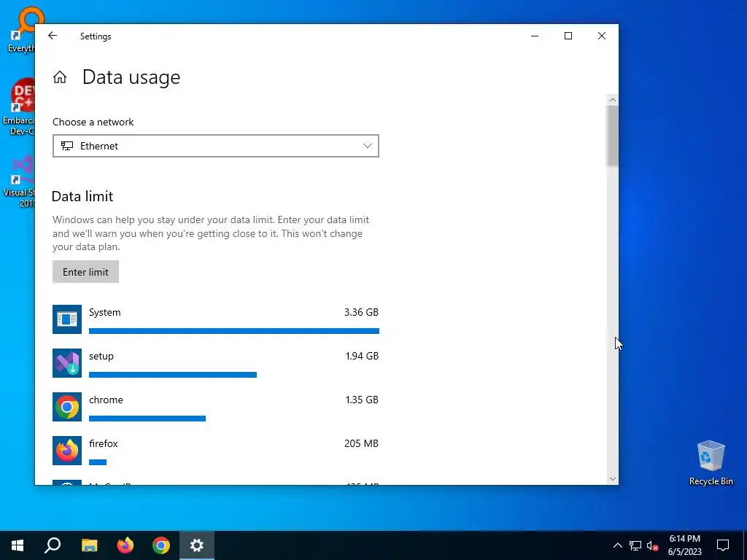Select the Visual Studio 2017 desktop shortcut

point(20,181)
